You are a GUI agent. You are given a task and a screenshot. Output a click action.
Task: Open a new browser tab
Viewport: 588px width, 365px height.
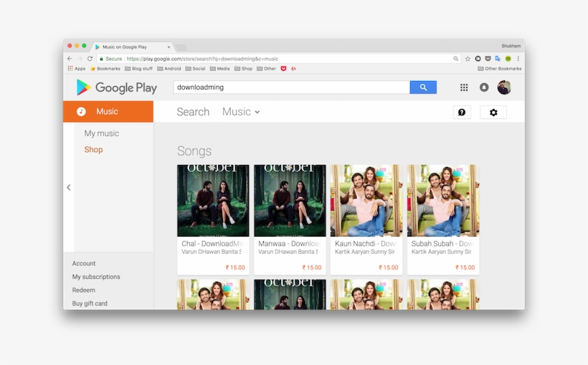181,47
